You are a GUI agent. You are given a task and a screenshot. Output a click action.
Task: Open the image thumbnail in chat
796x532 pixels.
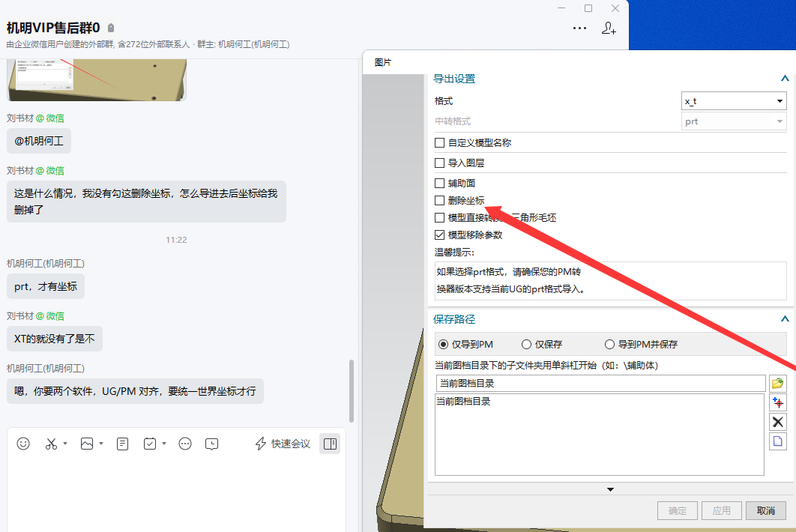[97, 79]
